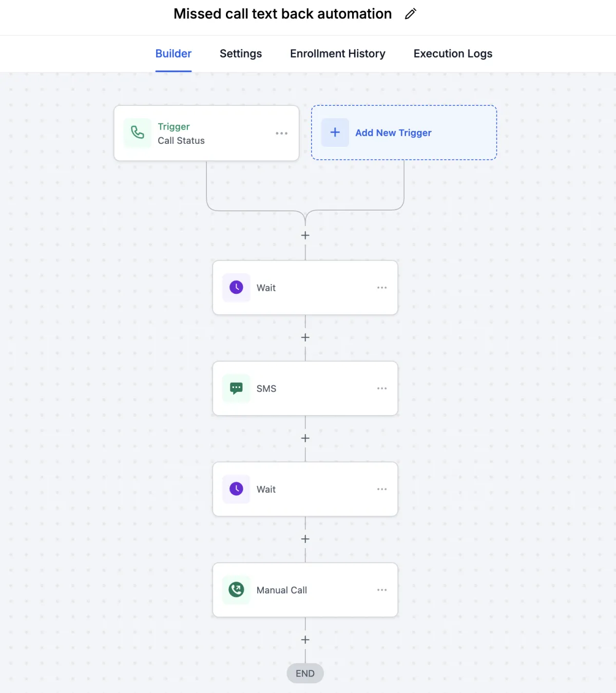Open the Call Status trigger options menu
The width and height of the screenshot is (616, 693).
[x=281, y=134]
